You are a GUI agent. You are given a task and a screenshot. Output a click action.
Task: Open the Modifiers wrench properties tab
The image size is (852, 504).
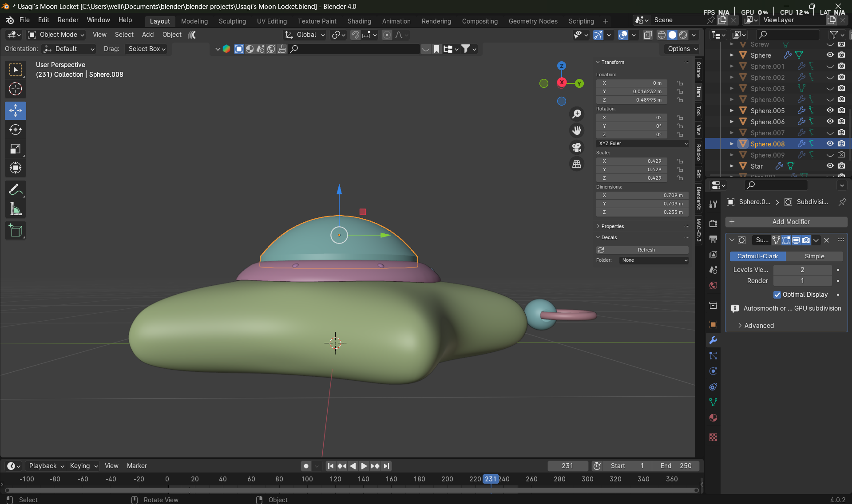(713, 340)
